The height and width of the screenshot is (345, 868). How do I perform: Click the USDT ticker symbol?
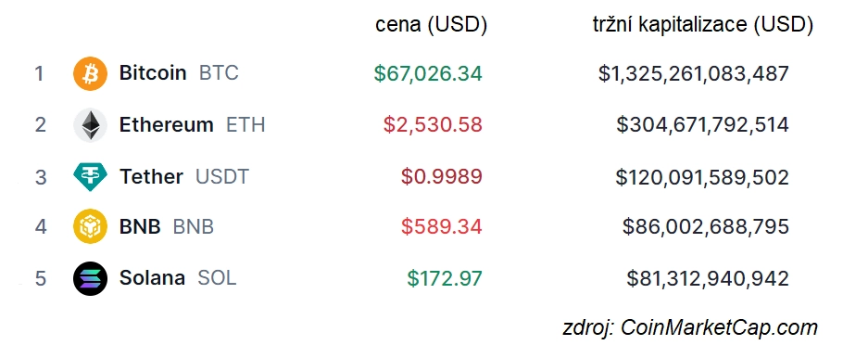point(222,176)
